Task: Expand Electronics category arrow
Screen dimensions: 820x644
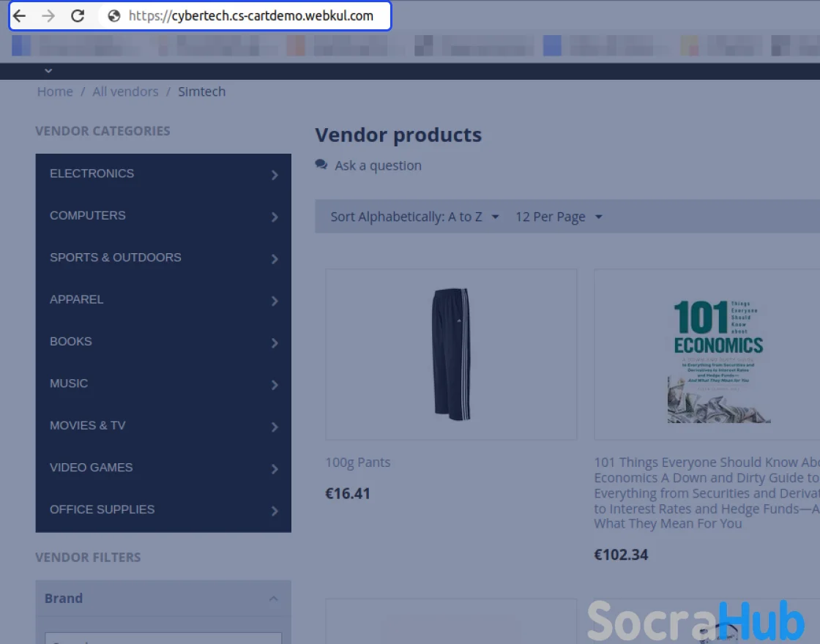Action: point(275,175)
